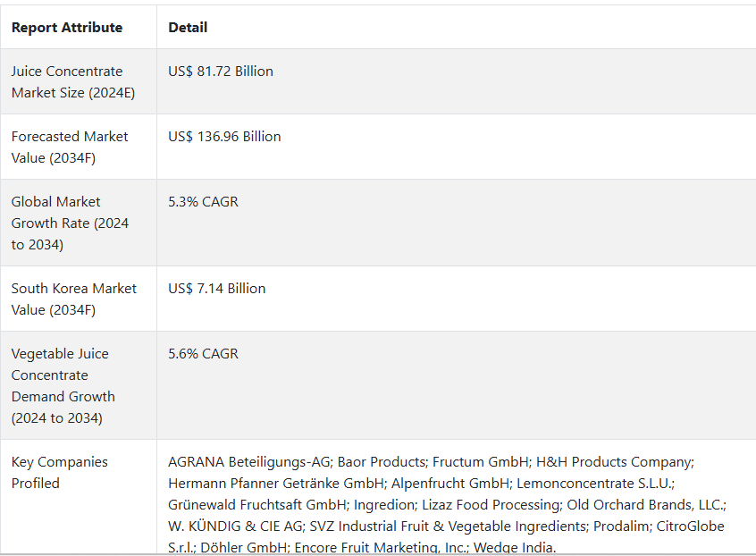Click AGRANA Beteiligungs-AG in the companies list
This screenshot has height=556, width=756.
click(248, 462)
